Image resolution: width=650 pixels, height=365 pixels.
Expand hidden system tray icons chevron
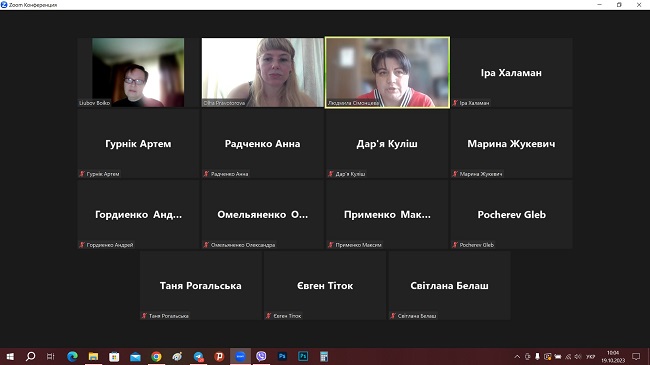517,356
